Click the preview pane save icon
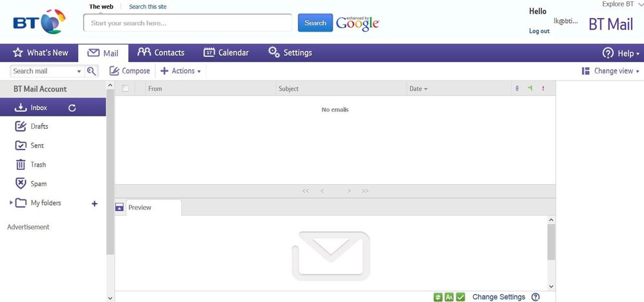Image resolution: width=644 pixels, height=302 pixels. click(119, 207)
